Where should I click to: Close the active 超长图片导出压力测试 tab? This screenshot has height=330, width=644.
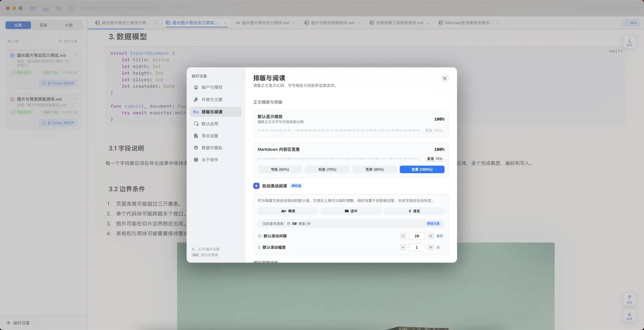click(225, 23)
